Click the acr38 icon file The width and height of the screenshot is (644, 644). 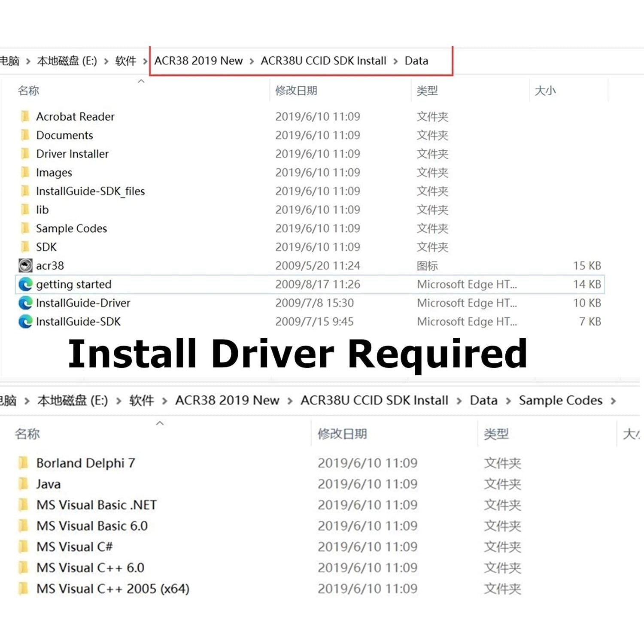pyautogui.click(x=25, y=266)
